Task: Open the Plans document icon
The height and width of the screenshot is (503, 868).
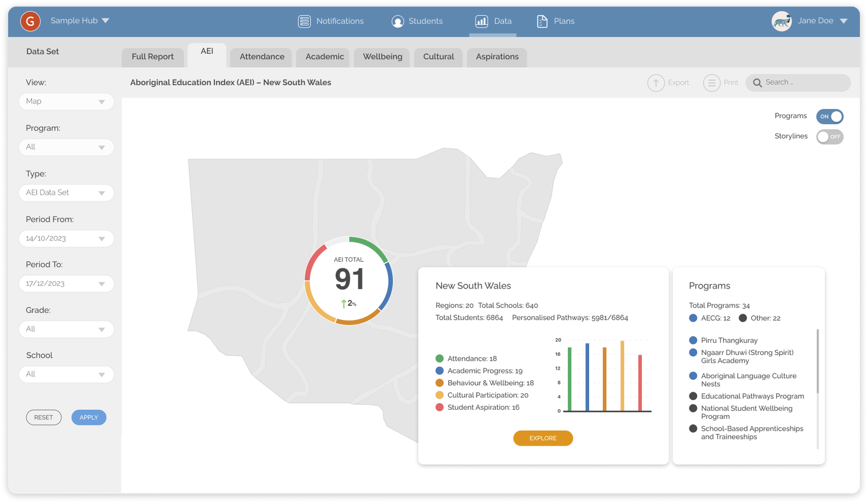Action: pos(542,21)
